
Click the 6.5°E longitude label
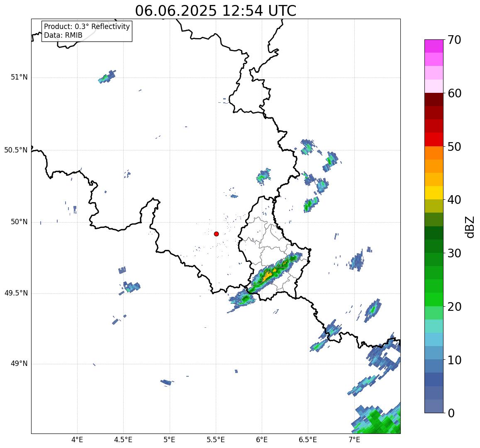(x=308, y=440)
